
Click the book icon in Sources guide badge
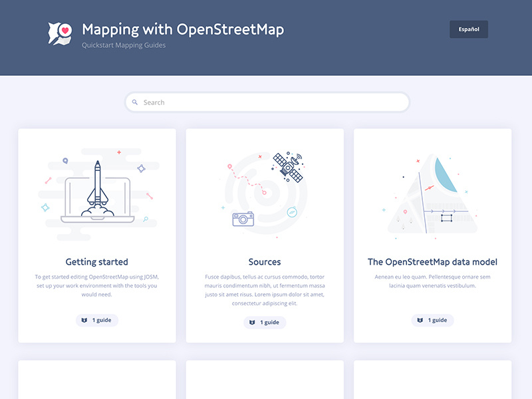(252, 323)
